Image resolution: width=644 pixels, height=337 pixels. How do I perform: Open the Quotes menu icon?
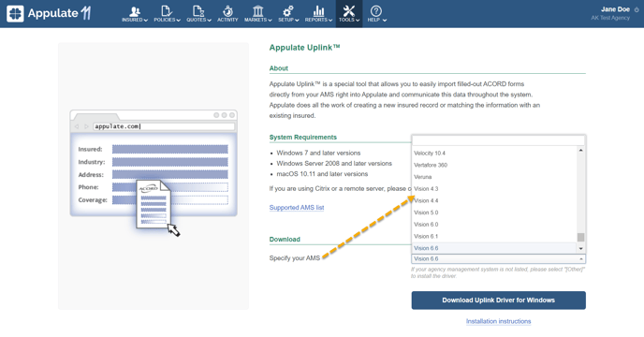click(x=198, y=11)
